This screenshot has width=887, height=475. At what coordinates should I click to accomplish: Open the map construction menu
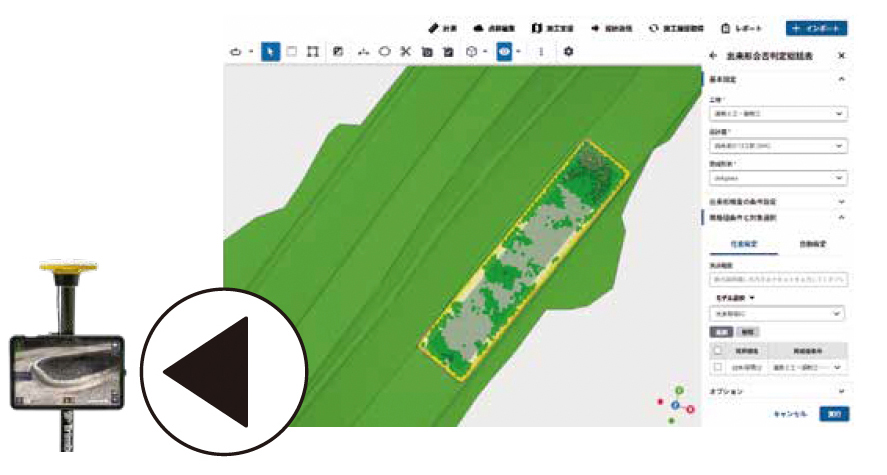tap(553, 28)
